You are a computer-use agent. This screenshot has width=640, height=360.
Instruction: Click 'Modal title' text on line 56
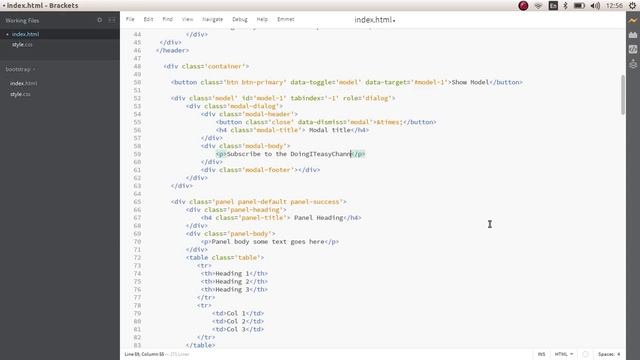pos(330,130)
